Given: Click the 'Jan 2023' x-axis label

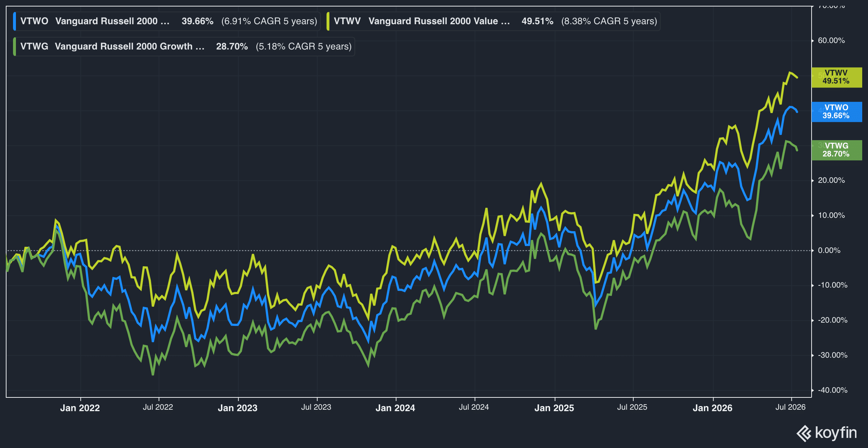Looking at the screenshot, I should (x=238, y=408).
